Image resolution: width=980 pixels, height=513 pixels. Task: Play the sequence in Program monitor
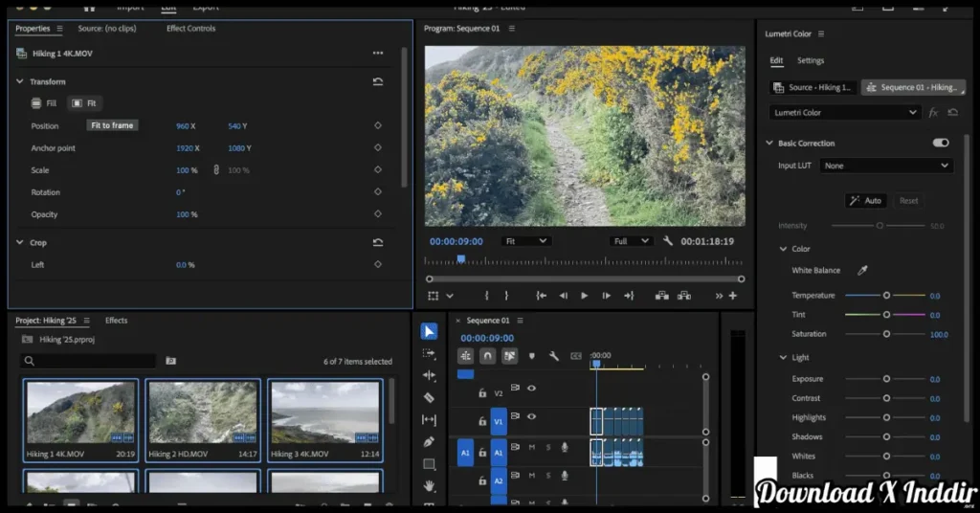[x=585, y=296]
